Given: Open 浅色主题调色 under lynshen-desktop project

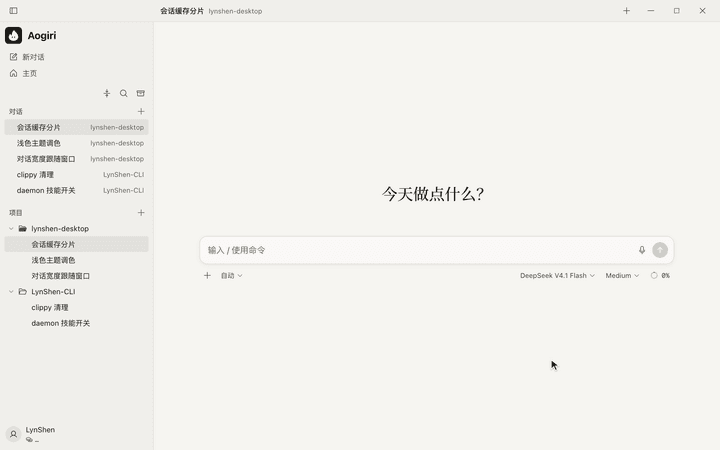Looking at the screenshot, I should [77, 260].
